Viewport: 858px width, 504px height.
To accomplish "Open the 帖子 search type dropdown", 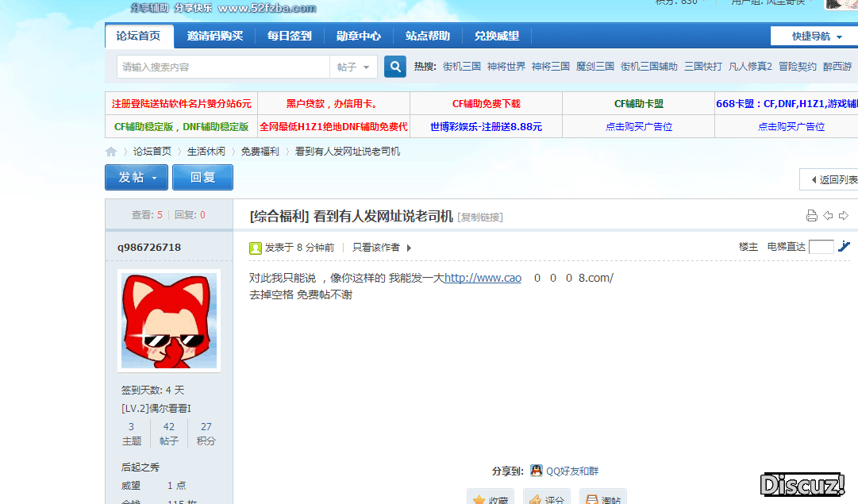I will pyautogui.click(x=353, y=67).
